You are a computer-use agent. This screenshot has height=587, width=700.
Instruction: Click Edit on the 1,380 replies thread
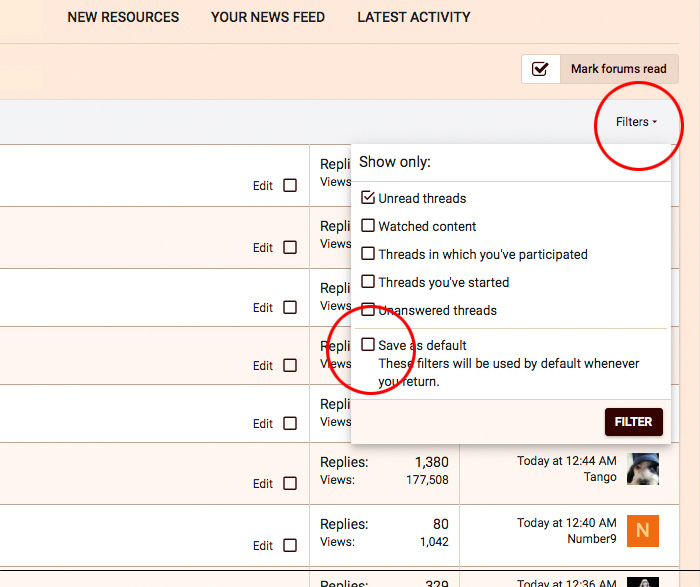(263, 484)
